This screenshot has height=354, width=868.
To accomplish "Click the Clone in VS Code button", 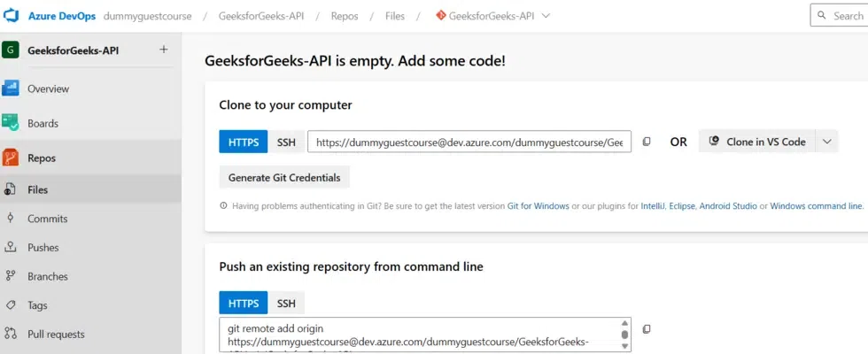I will click(x=757, y=142).
